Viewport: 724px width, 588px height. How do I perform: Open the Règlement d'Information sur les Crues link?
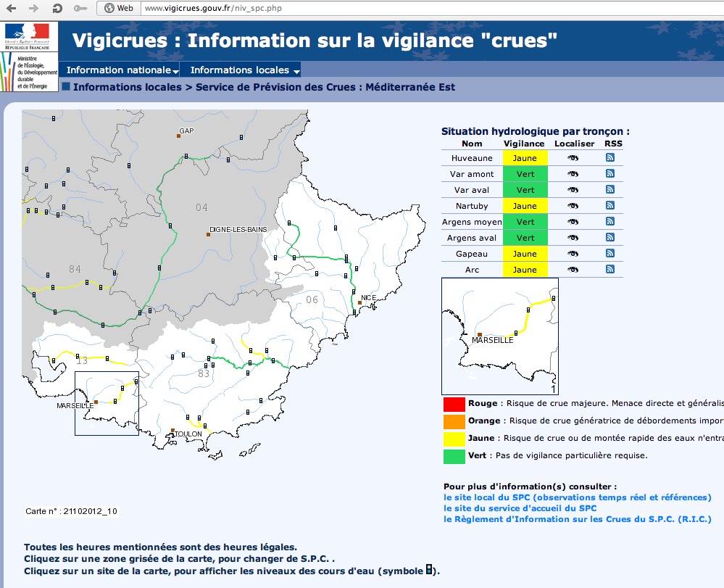tap(577, 519)
